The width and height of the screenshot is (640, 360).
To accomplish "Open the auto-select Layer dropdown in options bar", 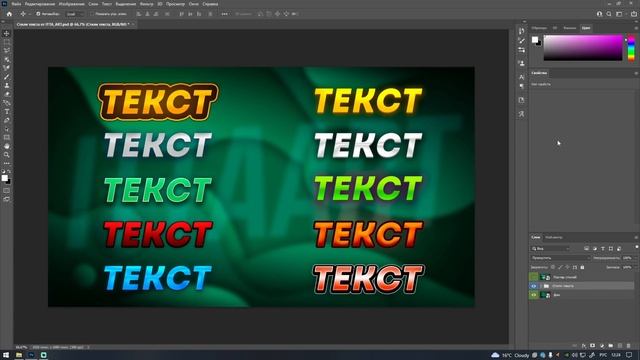I will tap(75, 14).
